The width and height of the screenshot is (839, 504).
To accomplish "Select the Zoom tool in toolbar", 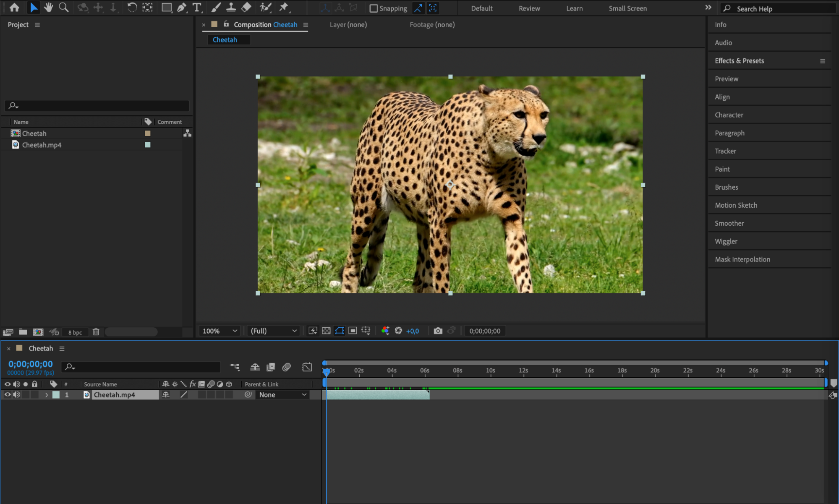I will tap(64, 7).
